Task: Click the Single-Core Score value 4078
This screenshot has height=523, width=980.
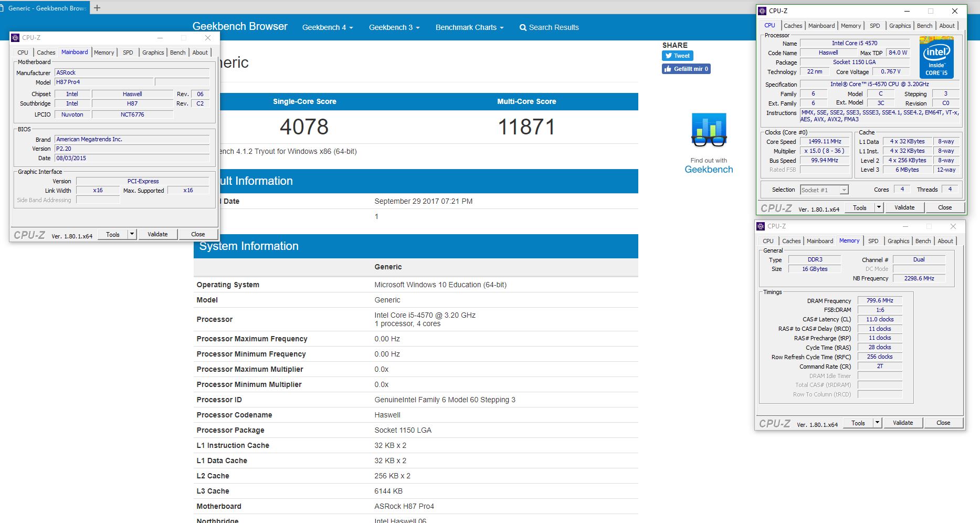Action: (x=304, y=127)
